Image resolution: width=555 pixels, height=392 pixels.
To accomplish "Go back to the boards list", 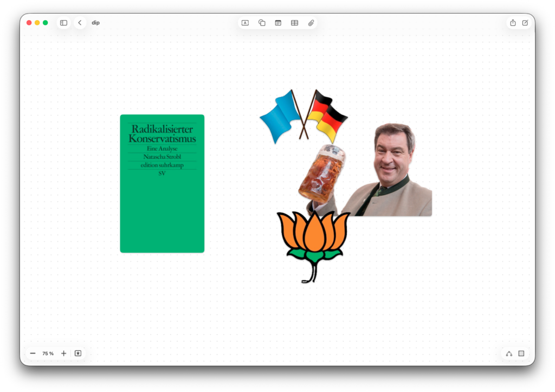I will click(x=80, y=23).
